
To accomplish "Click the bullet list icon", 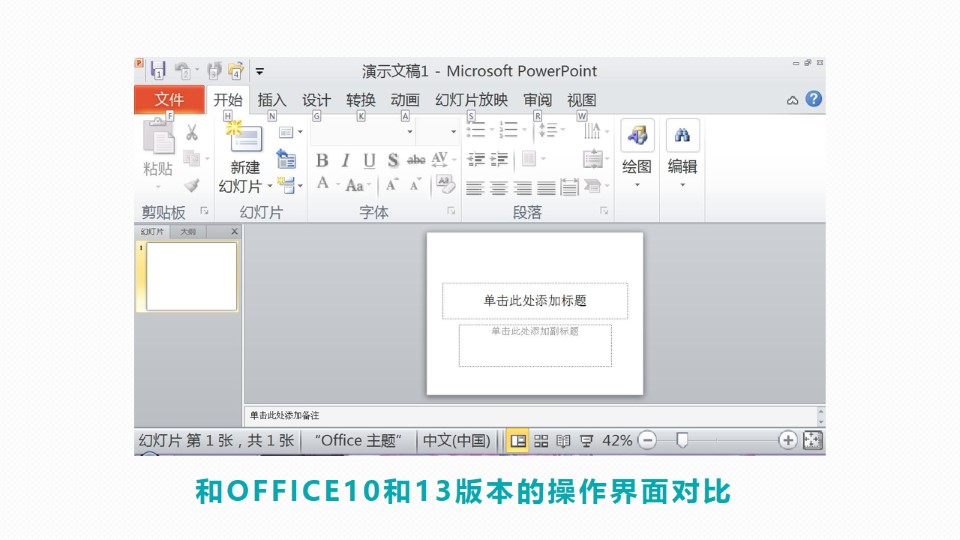I will (476, 129).
